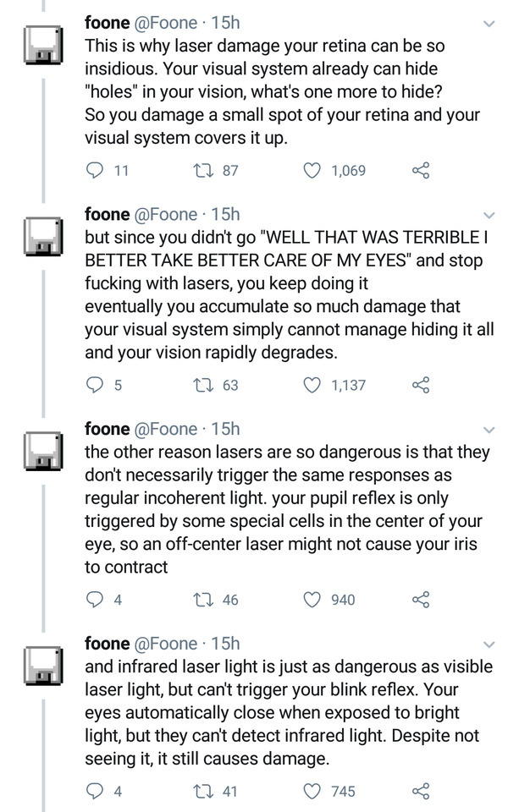Open foone's profile from first tweet name
This screenshot has height=812, width=508.
pyautogui.click(x=105, y=22)
